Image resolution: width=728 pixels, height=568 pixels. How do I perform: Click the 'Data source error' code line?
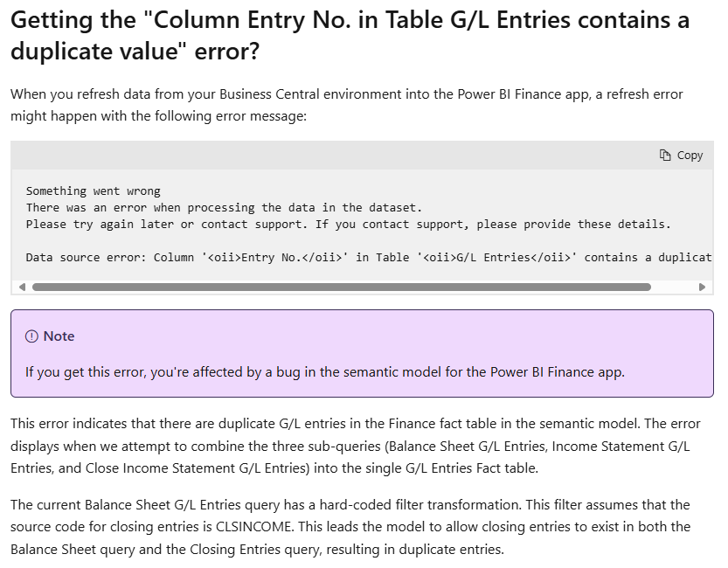[x=369, y=258]
